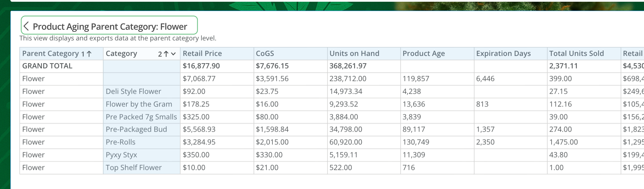Click the back chevron beside Product Aging title
This screenshot has width=644, height=189.
point(26,26)
